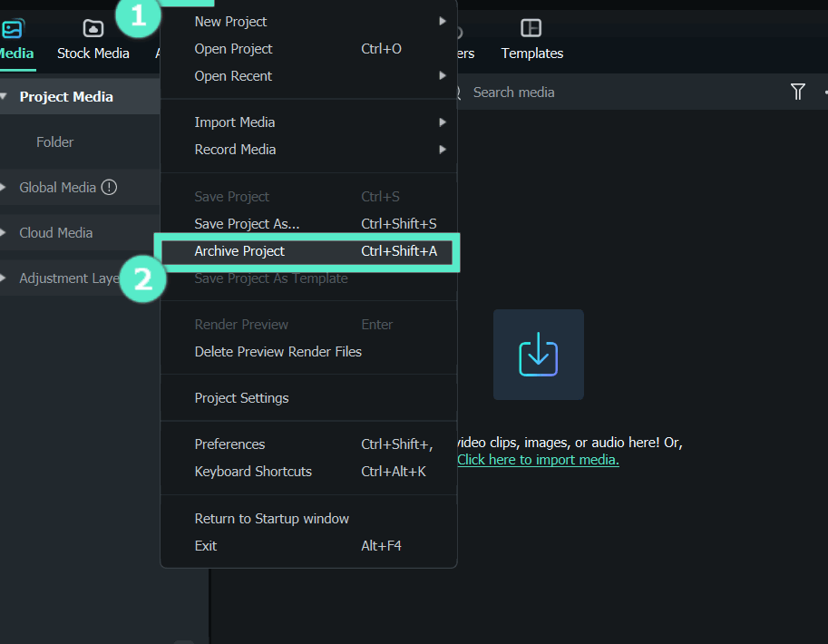Image resolution: width=828 pixels, height=644 pixels.
Task: Open Preferences from the menu
Action: coord(308,444)
